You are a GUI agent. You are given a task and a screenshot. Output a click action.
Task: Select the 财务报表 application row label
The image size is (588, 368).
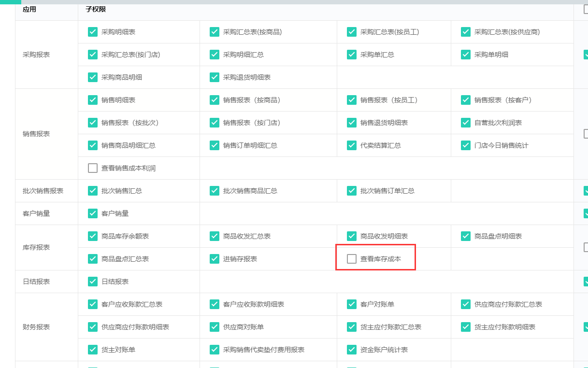(x=36, y=327)
